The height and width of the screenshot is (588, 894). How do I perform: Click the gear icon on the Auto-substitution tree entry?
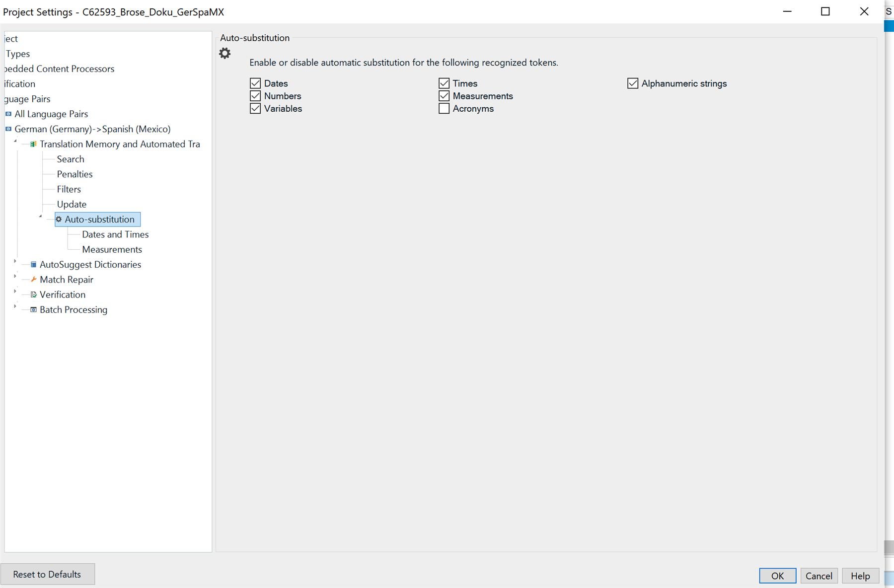coord(59,219)
